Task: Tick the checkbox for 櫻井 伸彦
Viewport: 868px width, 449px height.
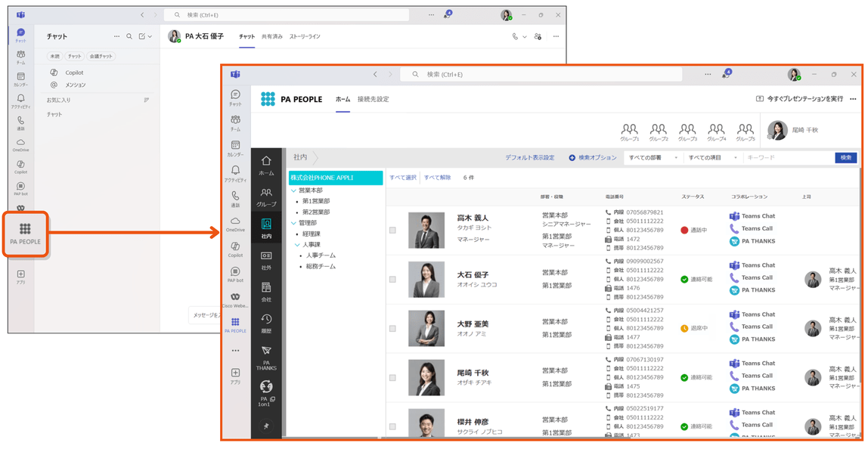Action: (x=392, y=427)
